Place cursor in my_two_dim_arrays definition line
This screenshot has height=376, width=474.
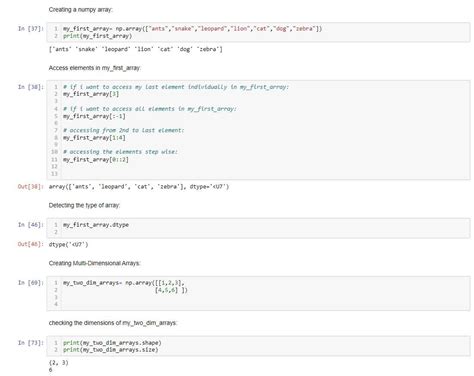click(x=124, y=283)
